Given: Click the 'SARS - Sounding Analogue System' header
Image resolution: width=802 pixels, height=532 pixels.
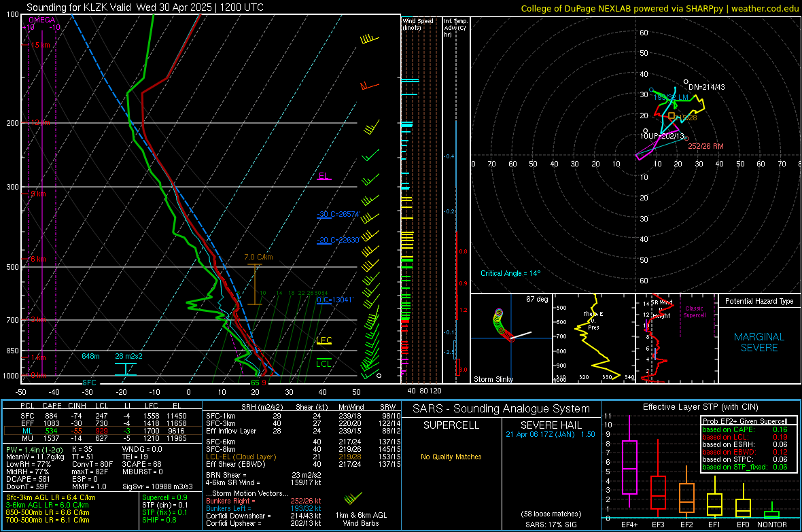Looking at the screenshot, I should pos(502,409).
